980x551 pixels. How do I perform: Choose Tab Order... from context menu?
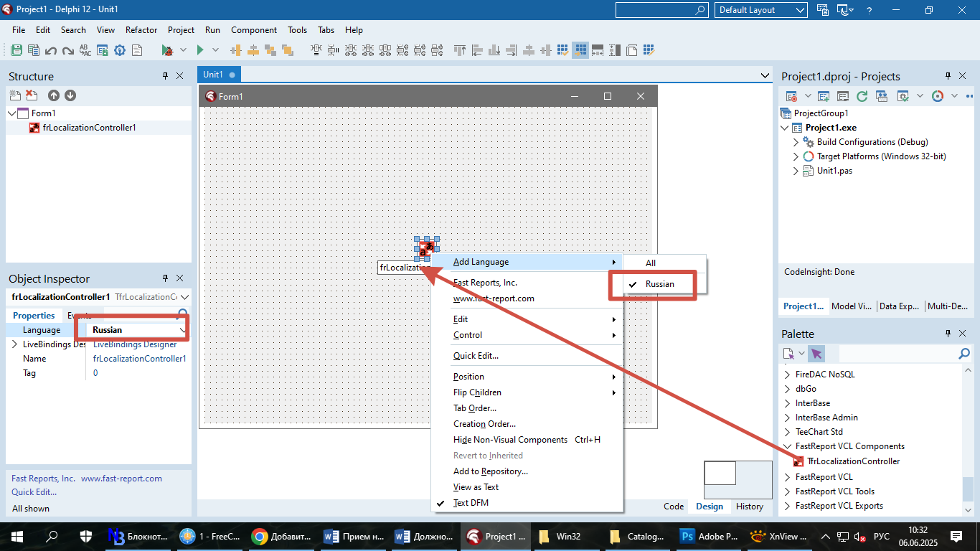tap(527, 408)
